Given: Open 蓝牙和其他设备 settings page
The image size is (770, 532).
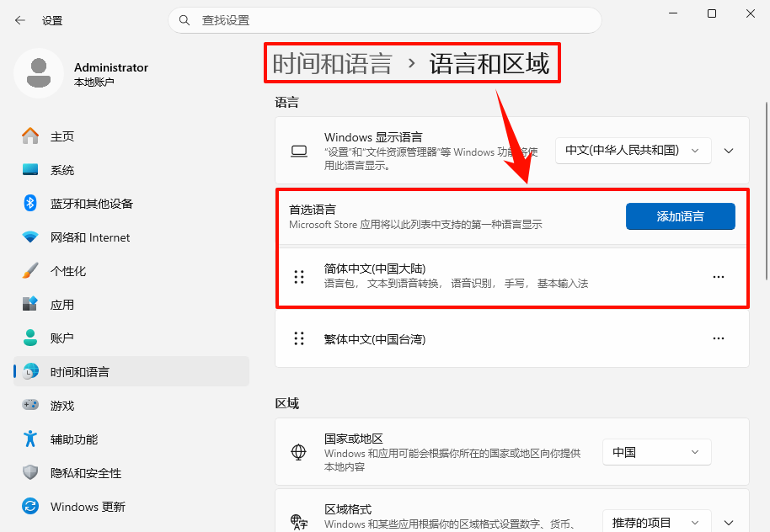Looking at the screenshot, I should click(131, 203).
